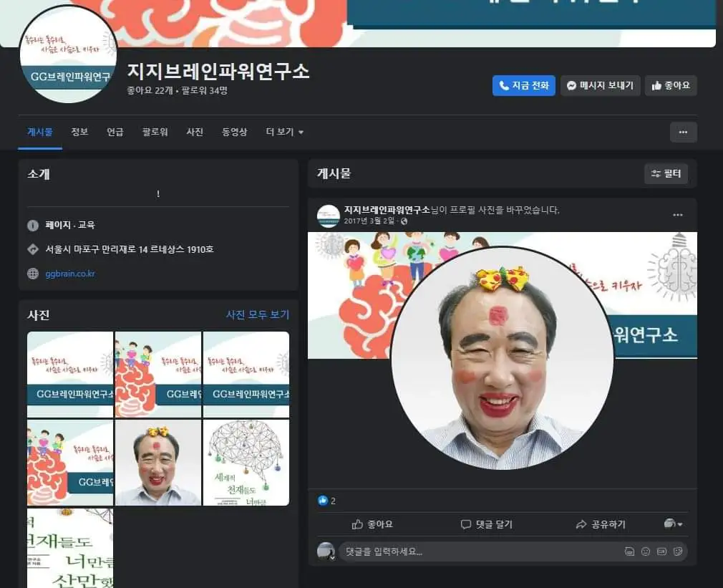
Task: Open the third top-row banner photo thumbnail
Action: pos(246,374)
